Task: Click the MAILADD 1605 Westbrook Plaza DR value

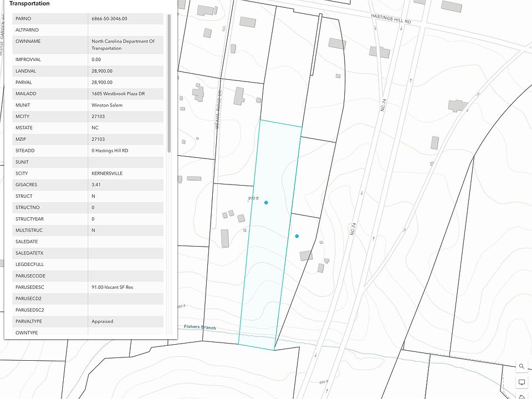Action: (118, 94)
